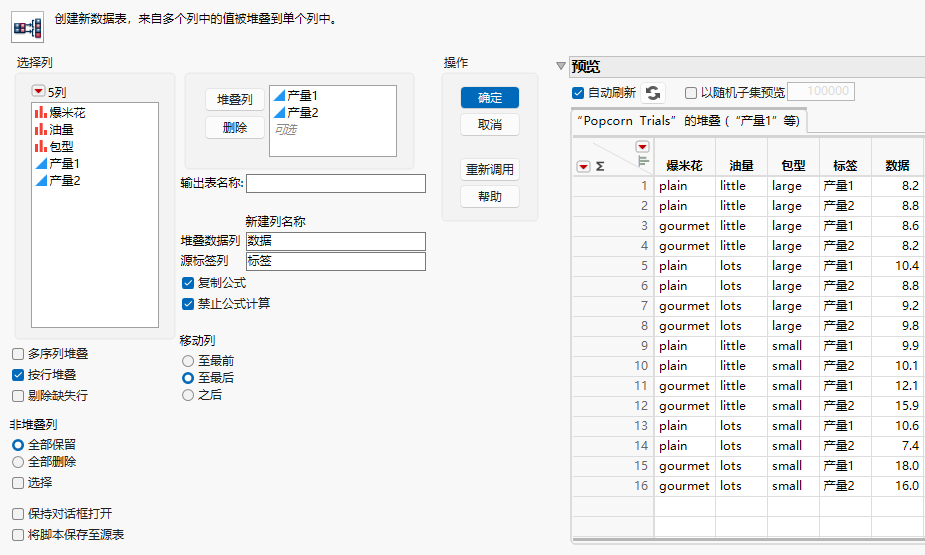Viewport: 925px width, 555px height.
Task: Click the 输出表名称 input field
Action: [336, 183]
